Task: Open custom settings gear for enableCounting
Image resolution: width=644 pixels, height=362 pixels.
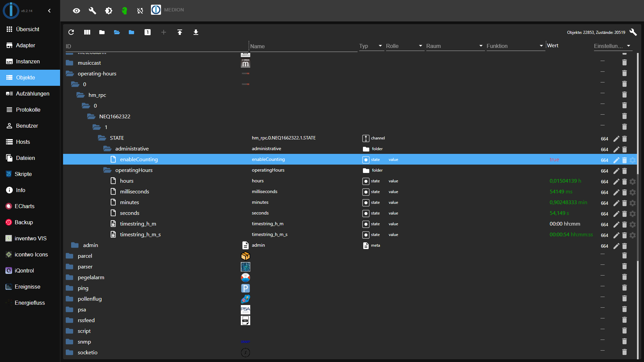Action: click(633, 160)
